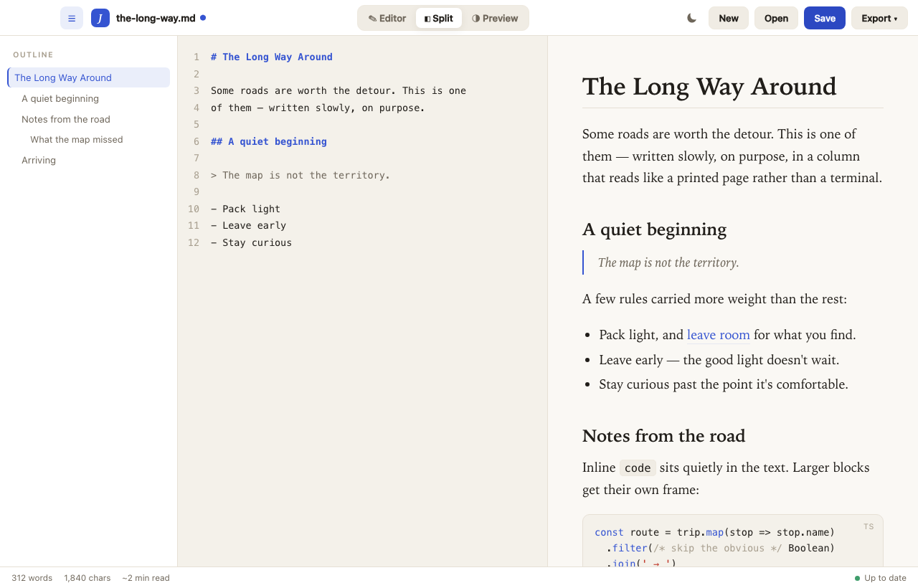Click the '312 words' status entry
This screenshot has height=588, width=918.
point(32,578)
